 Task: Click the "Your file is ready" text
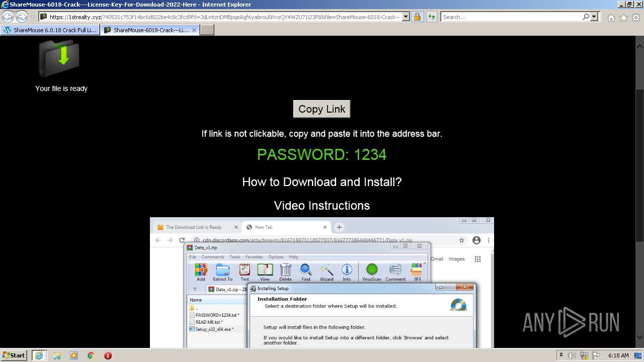(x=61, y=88)
